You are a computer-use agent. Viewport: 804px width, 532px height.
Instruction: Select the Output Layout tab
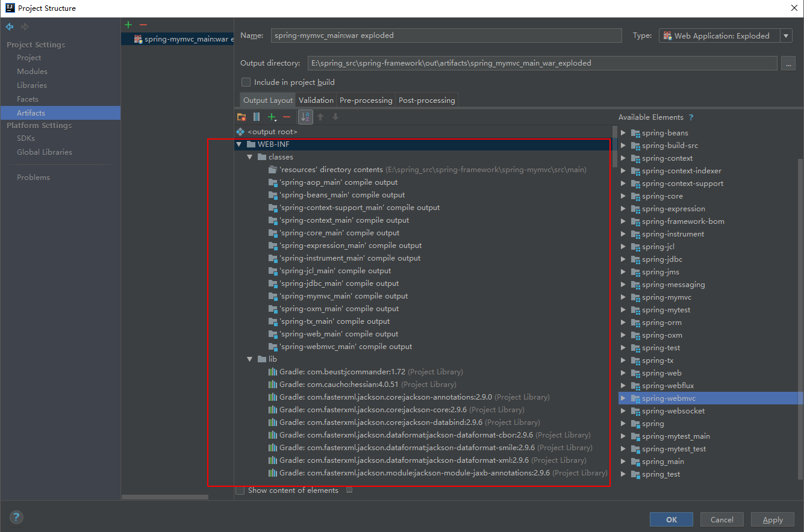click(x=268, y=101)
